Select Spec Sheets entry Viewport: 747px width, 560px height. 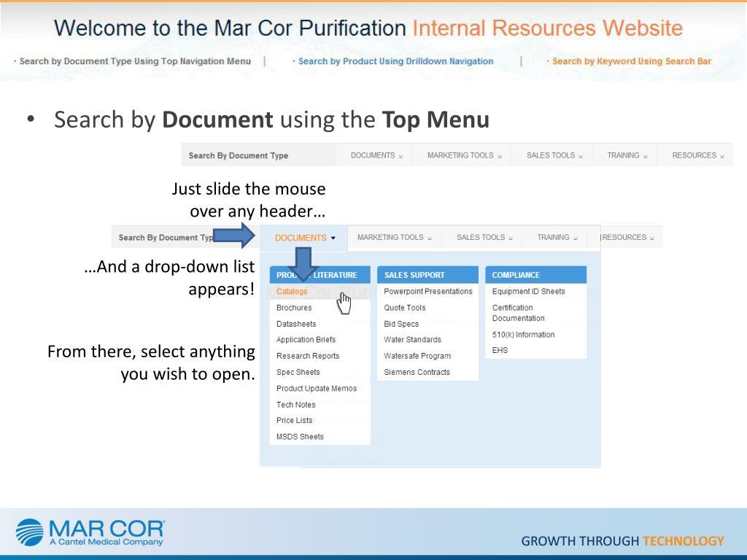[298, 372]
